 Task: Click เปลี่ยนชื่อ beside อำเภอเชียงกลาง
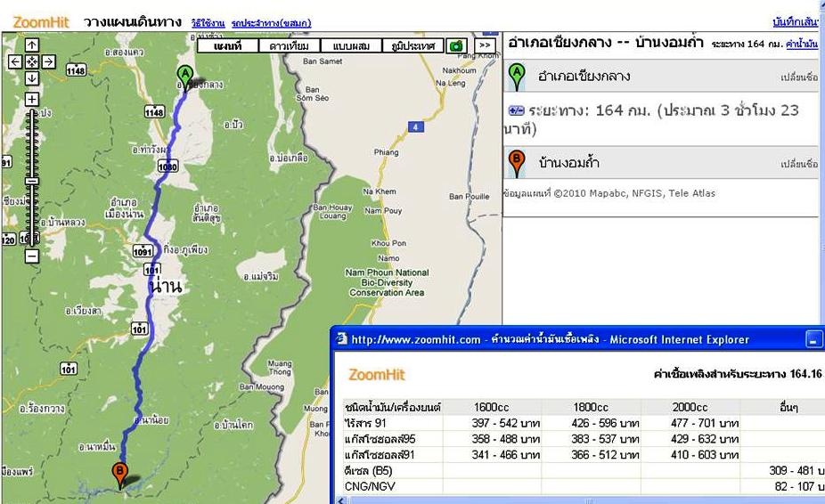(x=799, y=77)
